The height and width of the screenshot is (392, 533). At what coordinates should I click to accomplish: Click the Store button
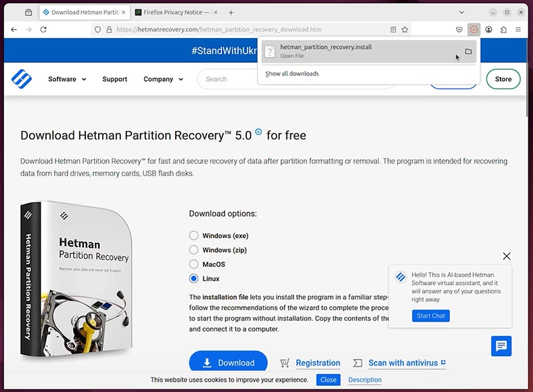(x=503, y=79)
